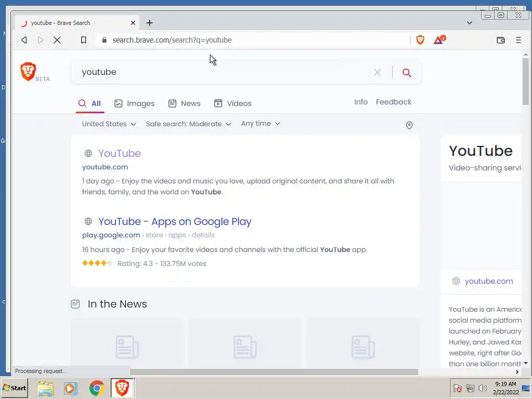Open the Feedback link
Screen dimensions: 532x399
(394, 102)
